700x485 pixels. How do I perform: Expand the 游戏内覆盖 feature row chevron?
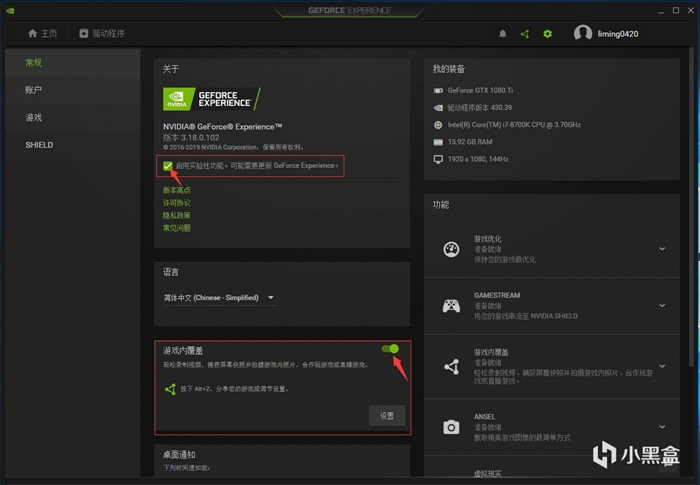(662, 366)
